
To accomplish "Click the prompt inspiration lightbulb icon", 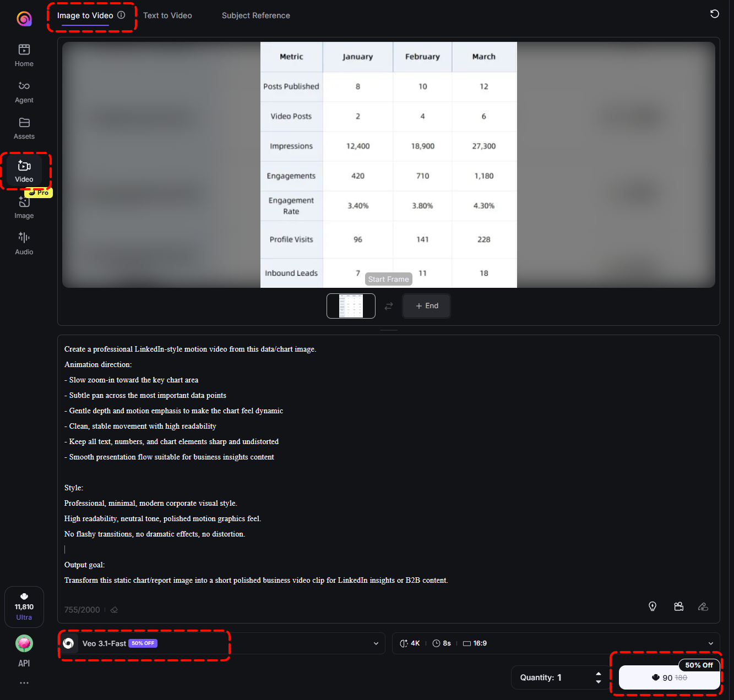I will pos(652,606).
